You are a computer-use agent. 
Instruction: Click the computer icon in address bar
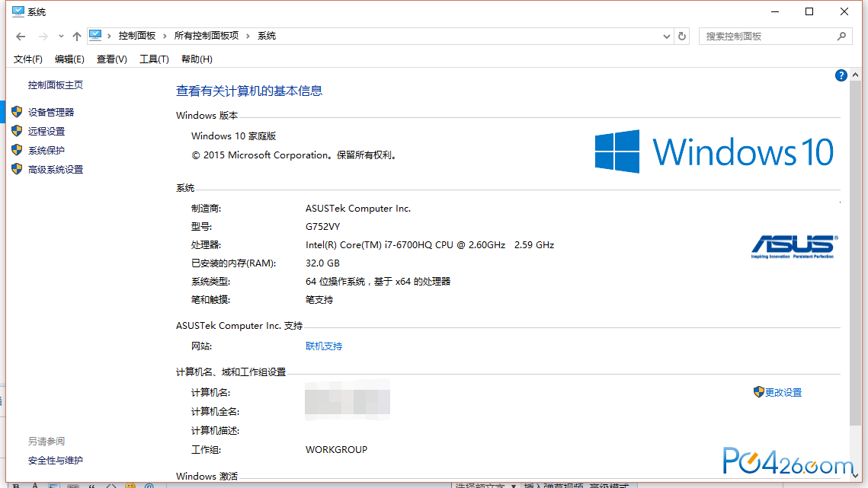(95, 36)
